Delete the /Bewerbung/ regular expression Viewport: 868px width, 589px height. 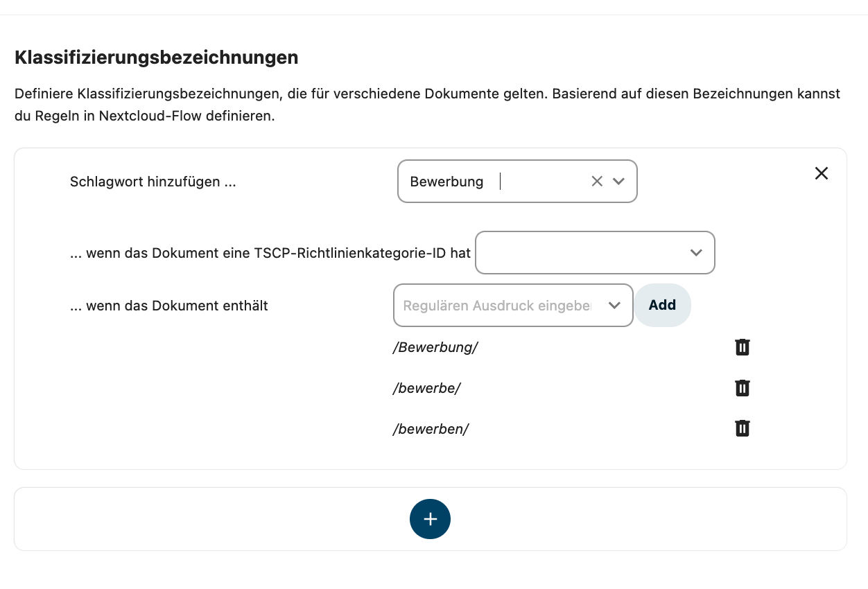click(743, 347)
